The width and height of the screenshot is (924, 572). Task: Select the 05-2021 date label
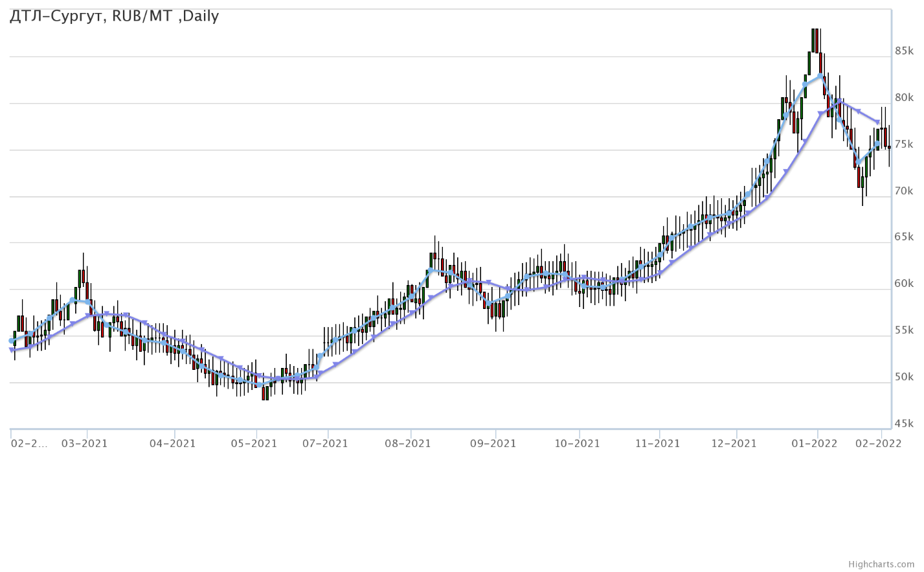(x=254, y=444)
